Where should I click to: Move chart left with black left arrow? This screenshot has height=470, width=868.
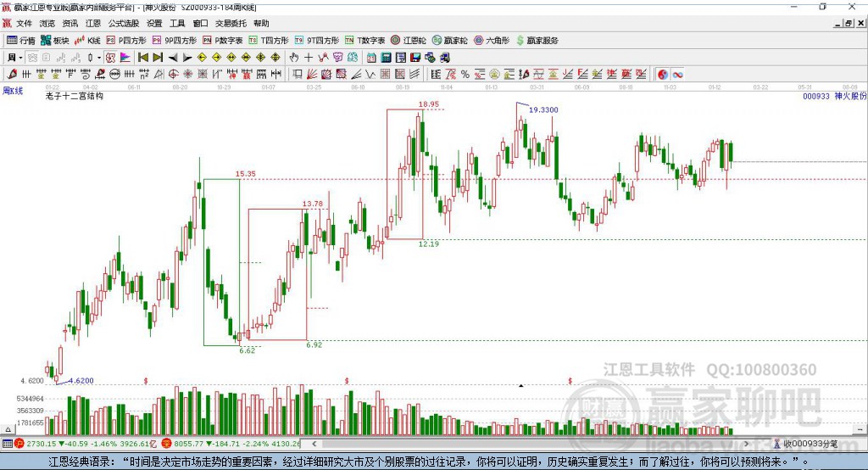[173, 58]
